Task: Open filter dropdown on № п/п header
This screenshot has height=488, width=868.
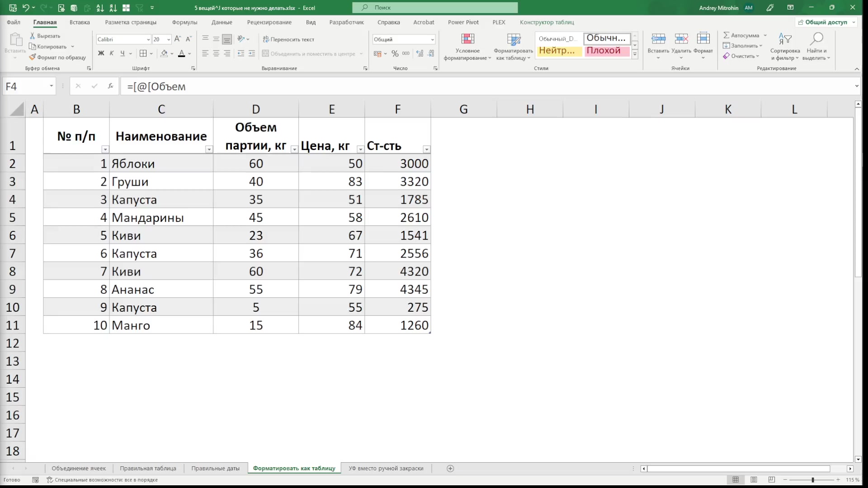Action: [105, 149]
